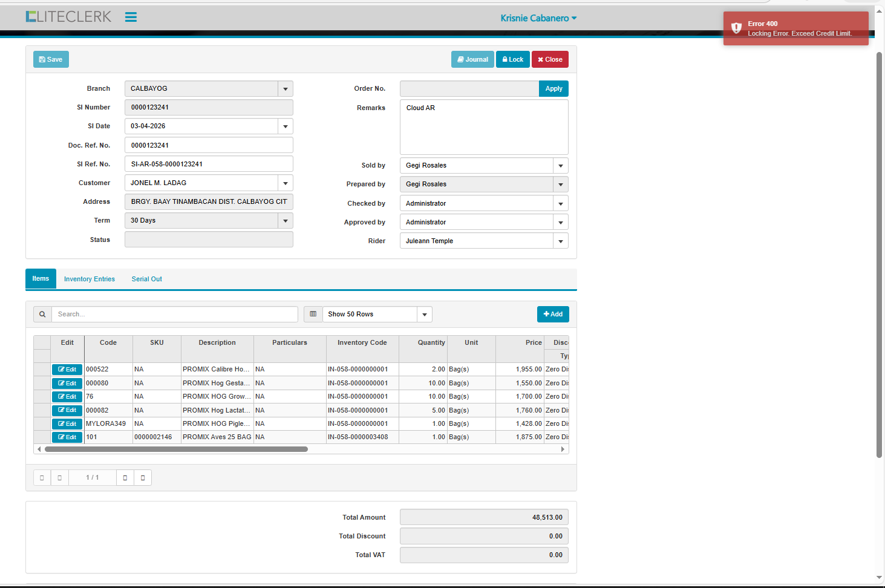Click the Remarks text area
The width and height of the screenshot is (885, 588).
pyautogui.click(x=484, y=127)
